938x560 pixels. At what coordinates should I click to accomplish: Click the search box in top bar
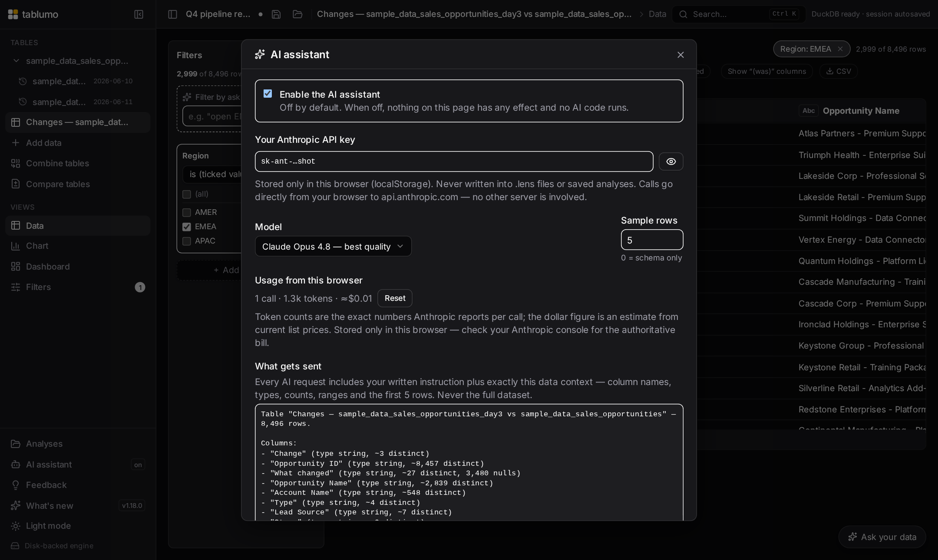738,14
